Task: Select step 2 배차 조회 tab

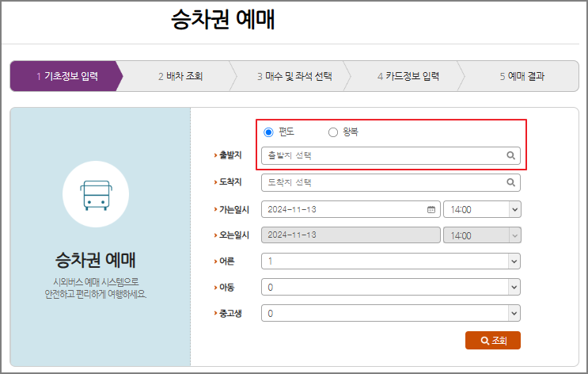Action: (x=180, y=76)
